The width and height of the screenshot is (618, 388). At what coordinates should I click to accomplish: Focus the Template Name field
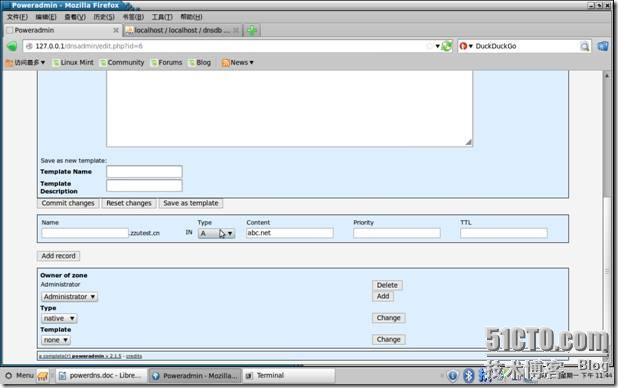(x=144, y=172)
